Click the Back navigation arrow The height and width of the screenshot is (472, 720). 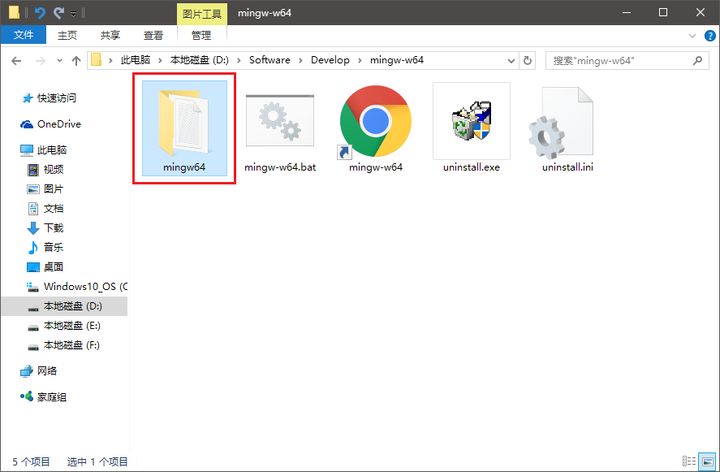point(15,60)
